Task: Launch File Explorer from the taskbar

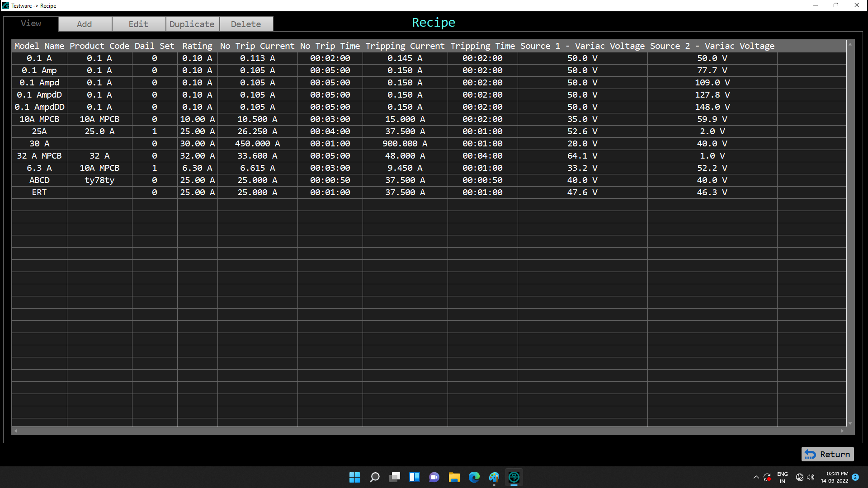Action: tap(454, 477)
